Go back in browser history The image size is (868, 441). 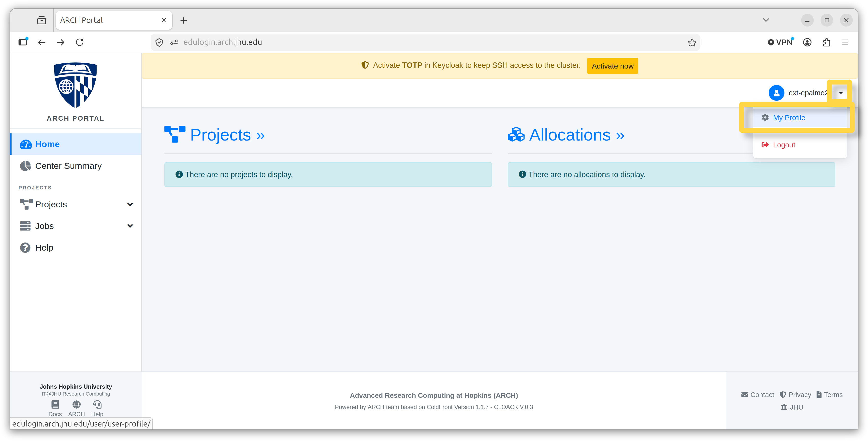coord(42,42)
